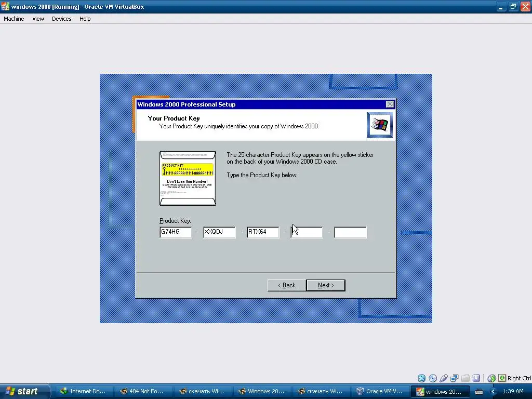The height and width of the screenshot is (399, 532).
Task: Click the VirtualBox window title bar icon
Action: pos(5,6)
